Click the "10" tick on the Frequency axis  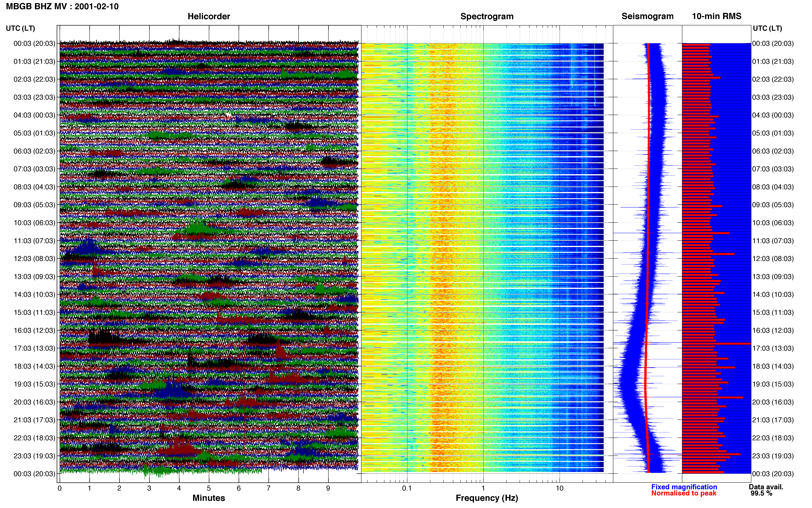(559, 488)
